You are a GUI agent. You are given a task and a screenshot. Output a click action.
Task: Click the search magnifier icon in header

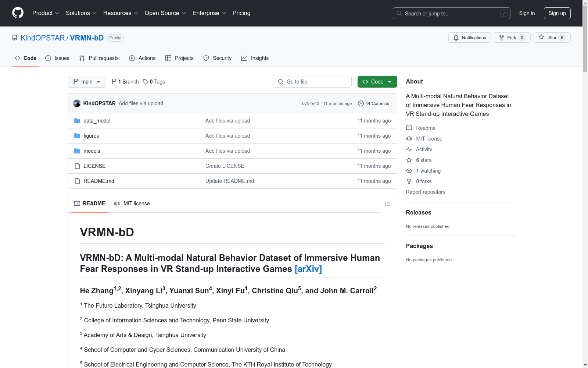(399, 13)
